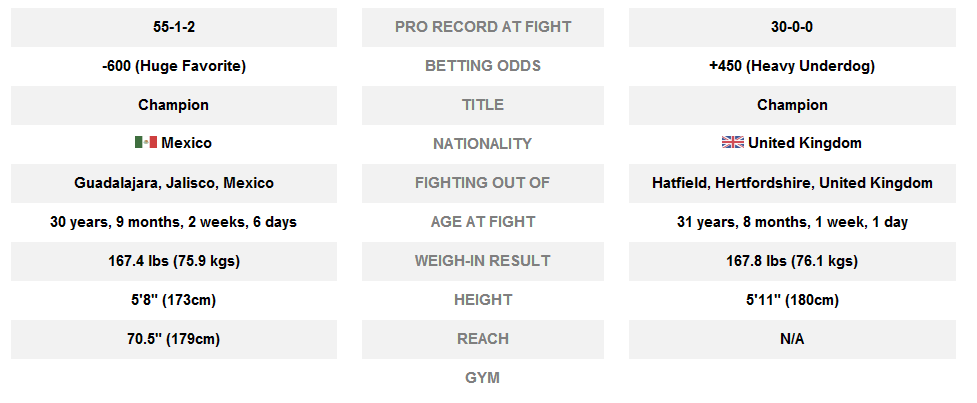Viewport: 977px width, 403px height.
Task: Select the 30 years, 9 months age cell
Action: [174, 222]
